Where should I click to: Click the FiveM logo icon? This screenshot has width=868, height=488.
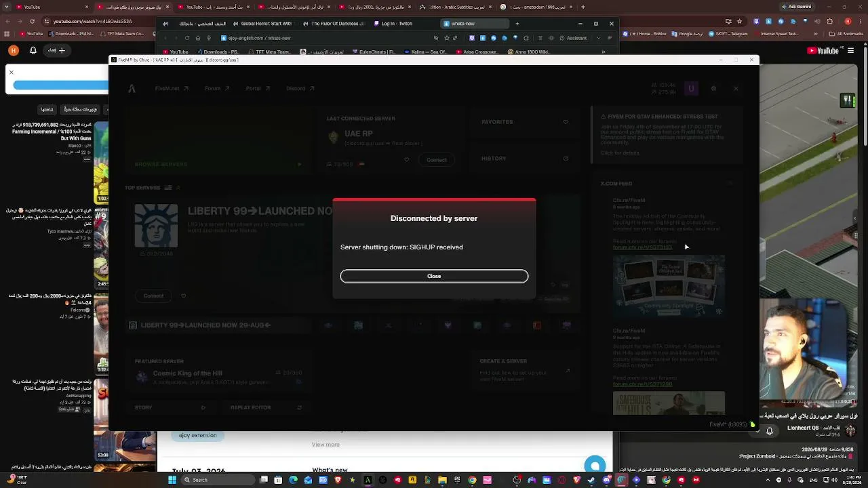[x=132, y=88]
